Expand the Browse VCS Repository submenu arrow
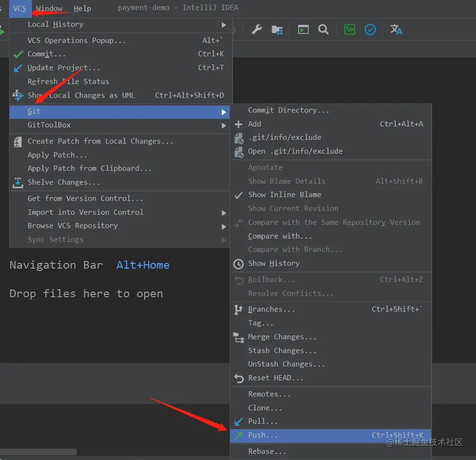The width and height of the screenshot is (476, 460). [224, 227]
